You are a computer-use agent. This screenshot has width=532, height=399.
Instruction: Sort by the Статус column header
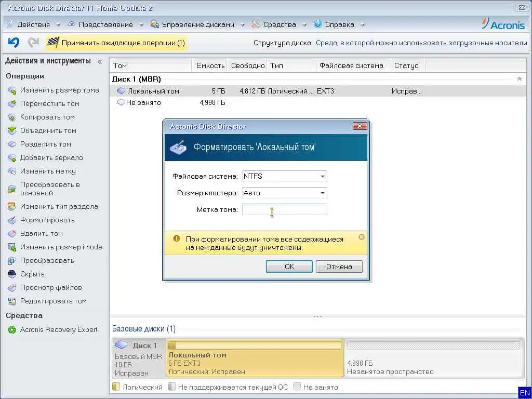(407, 65)
